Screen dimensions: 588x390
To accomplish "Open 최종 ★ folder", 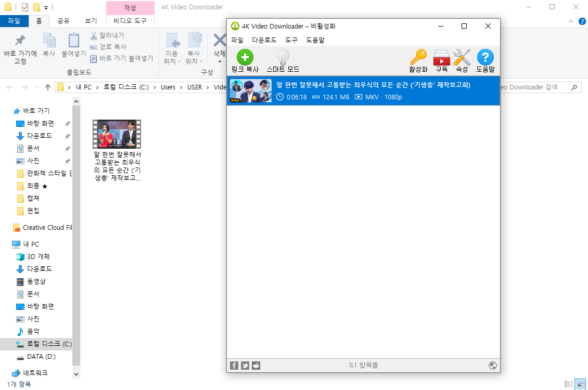I will tap(37, 186).
